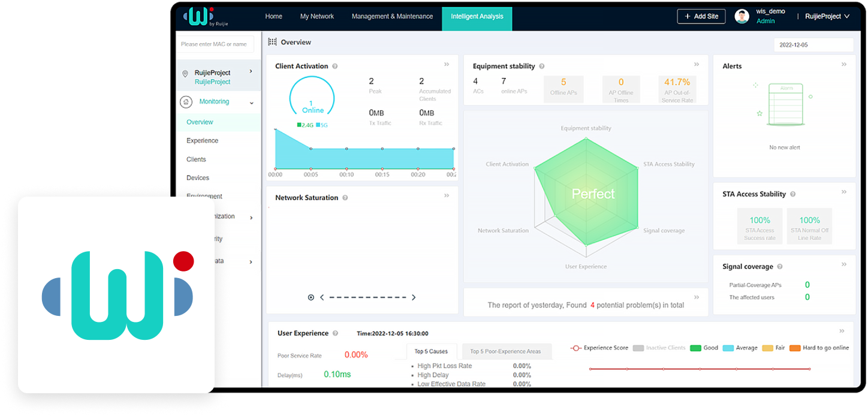Click the STA Access Success rate box

[759, 226]
